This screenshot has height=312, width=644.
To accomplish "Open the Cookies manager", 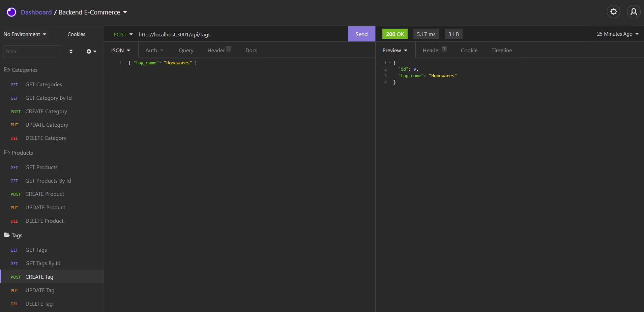I will click(76, 34).
